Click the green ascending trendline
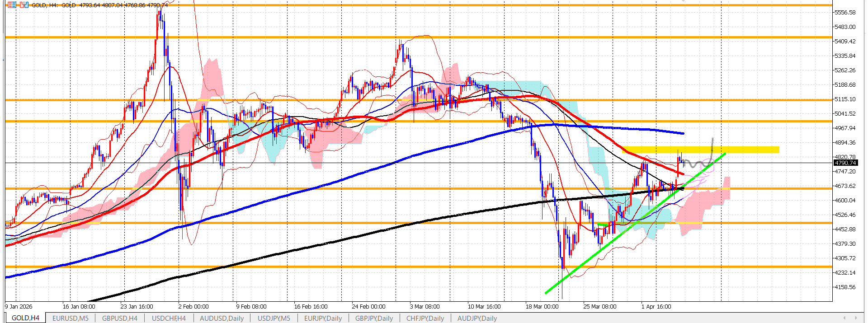 click(588, 261)
